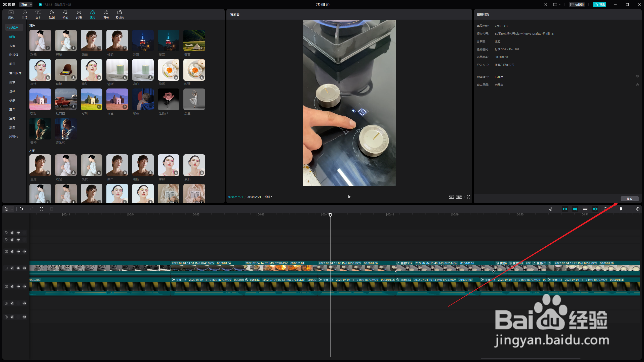Click the 修改 modify button
Image resolution: width=644 pixels, height=362 pixels.
[629, 199]
